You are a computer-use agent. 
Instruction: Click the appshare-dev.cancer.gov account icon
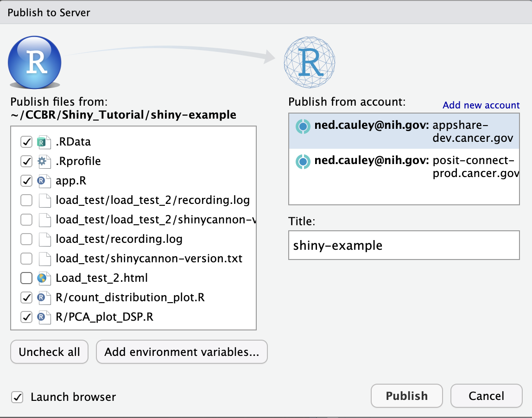click(x=303, y=126)
